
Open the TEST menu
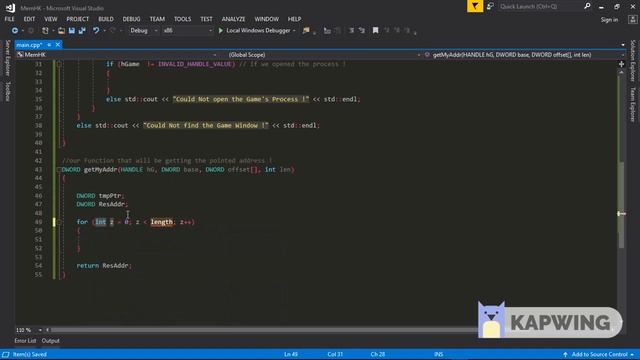point(206,19)
